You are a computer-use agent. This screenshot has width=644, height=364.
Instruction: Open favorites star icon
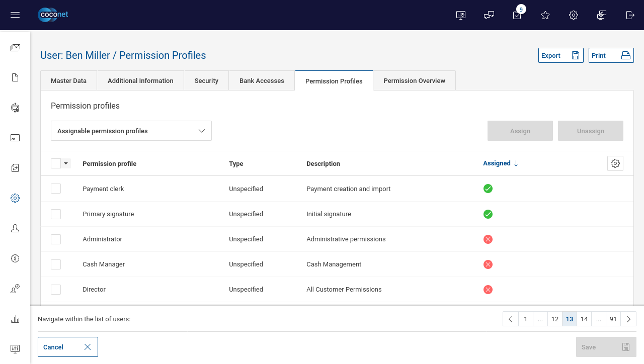(545, 15)
